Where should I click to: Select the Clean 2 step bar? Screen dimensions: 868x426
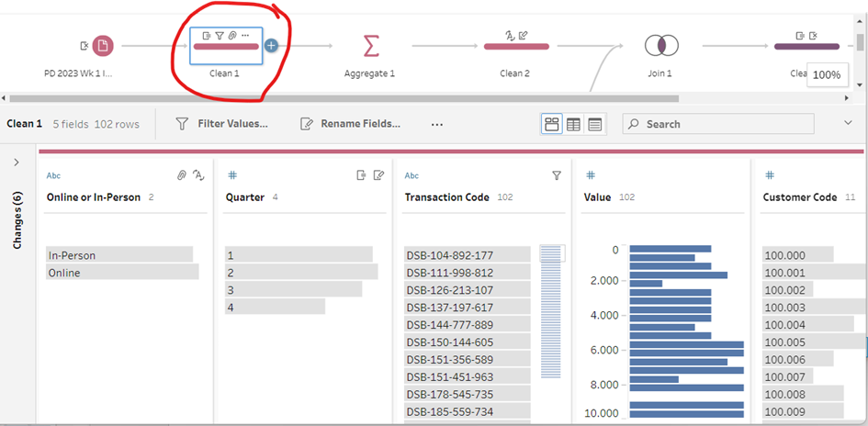516,47
